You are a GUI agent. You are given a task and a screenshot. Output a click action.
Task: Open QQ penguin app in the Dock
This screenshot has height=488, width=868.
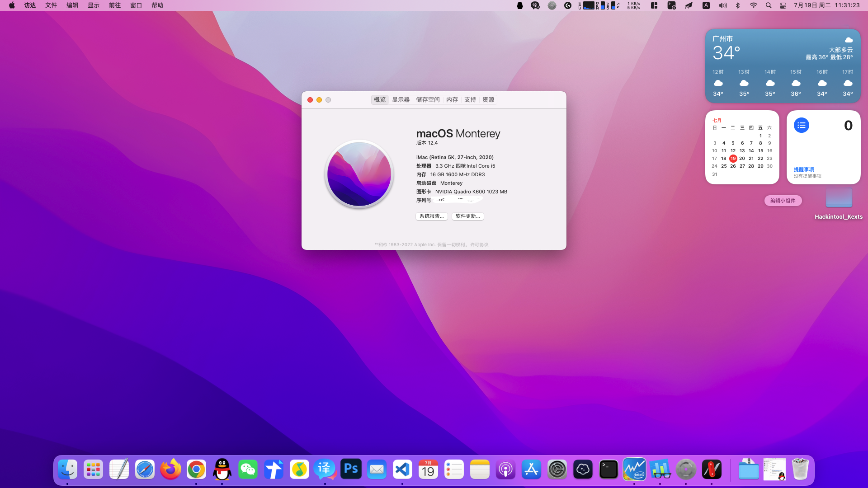click(222, 469)
